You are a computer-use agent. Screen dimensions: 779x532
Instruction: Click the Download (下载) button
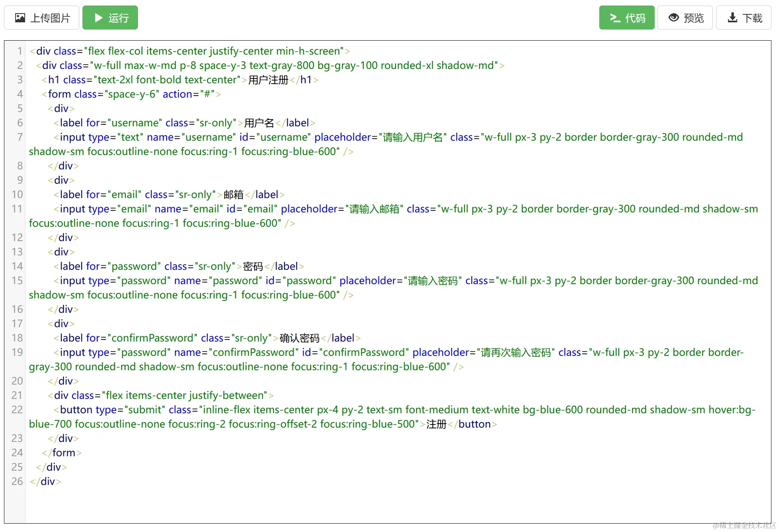(x=743, y=18)
